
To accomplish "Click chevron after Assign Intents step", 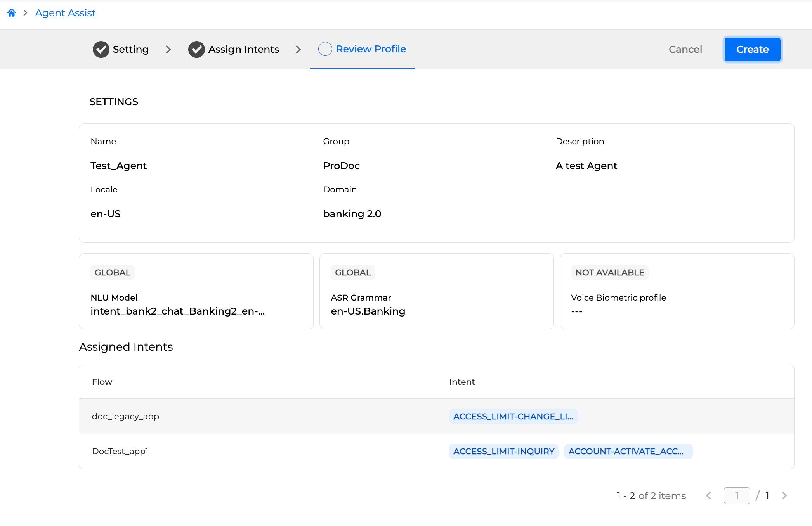I will (x=298, y=49).
